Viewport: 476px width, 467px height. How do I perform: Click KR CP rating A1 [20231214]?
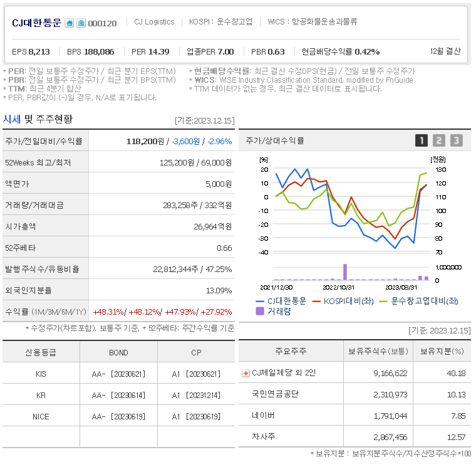[x=196, y=396]
